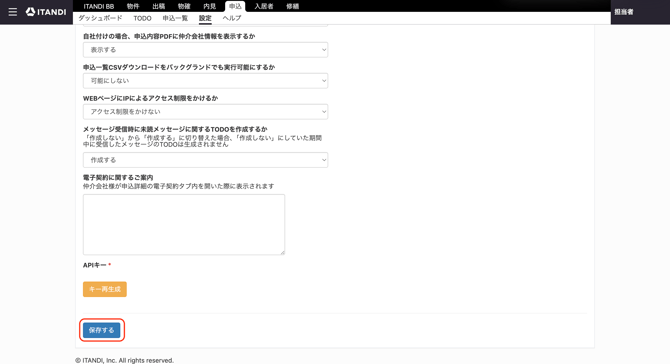The height and width of the screenshot is (364, 670).
Task: Expand the CSVダウンロード dropdown showing 可能にしない
Action: [205, 81]
